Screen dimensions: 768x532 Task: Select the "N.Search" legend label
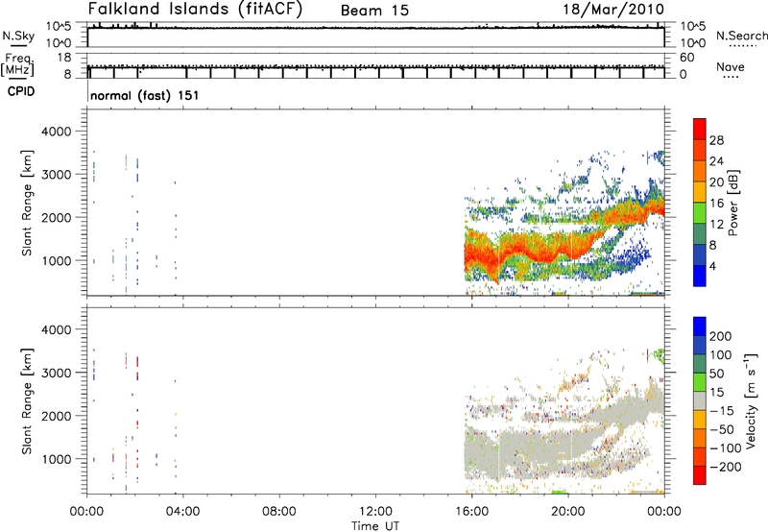click(742, 36)
